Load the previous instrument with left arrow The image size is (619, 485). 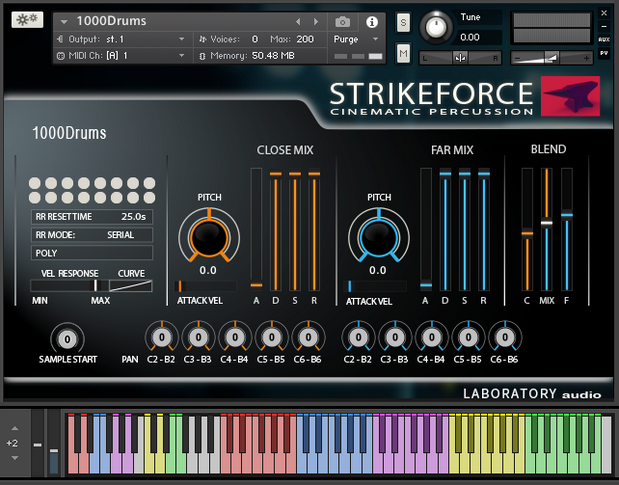(x=298, y=22)
